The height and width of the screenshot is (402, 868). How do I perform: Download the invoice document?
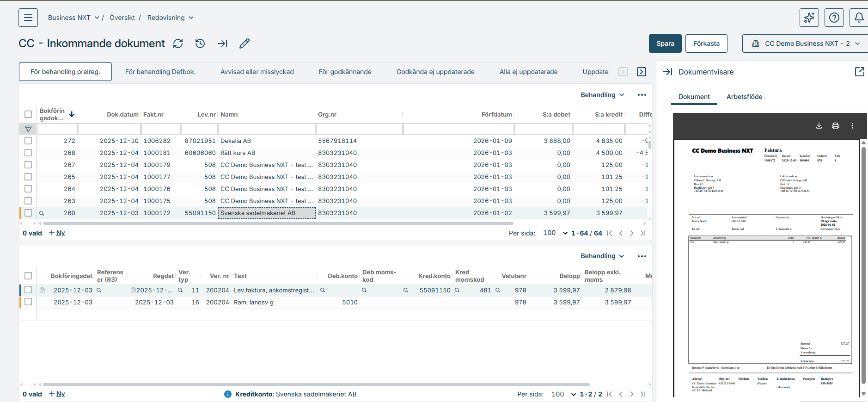click(x=819, y=126)
